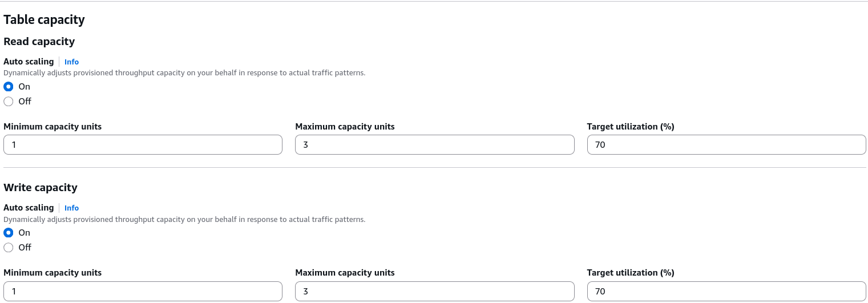Open Info link beside Write capacity Auto scaling
This screenshot has width=868, height=303.
[x=71, y=208]
